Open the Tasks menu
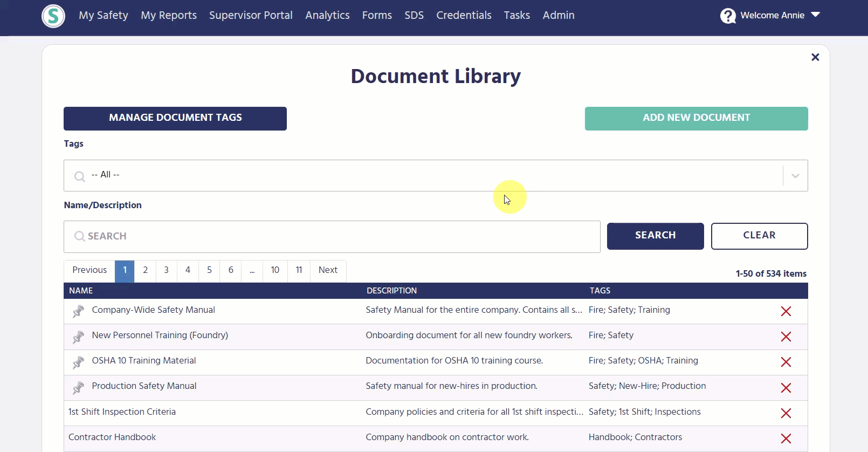Screen dimensions: 868x452 517,15
